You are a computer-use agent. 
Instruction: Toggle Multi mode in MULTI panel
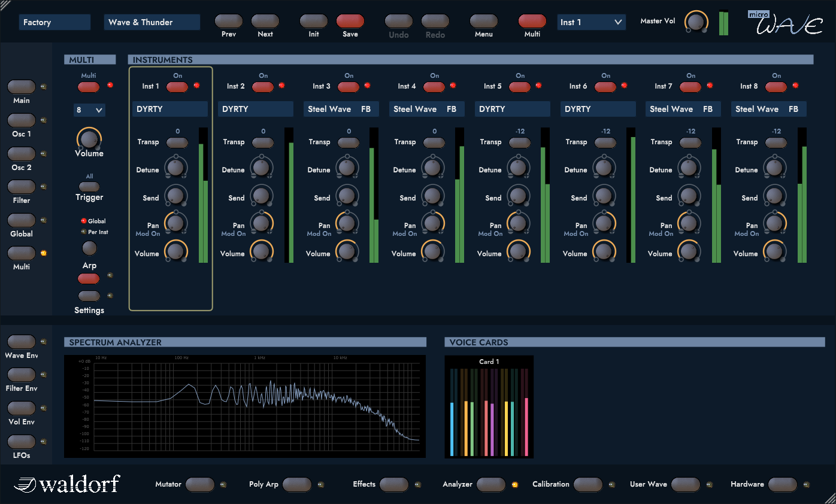click(x=89, y=87)
